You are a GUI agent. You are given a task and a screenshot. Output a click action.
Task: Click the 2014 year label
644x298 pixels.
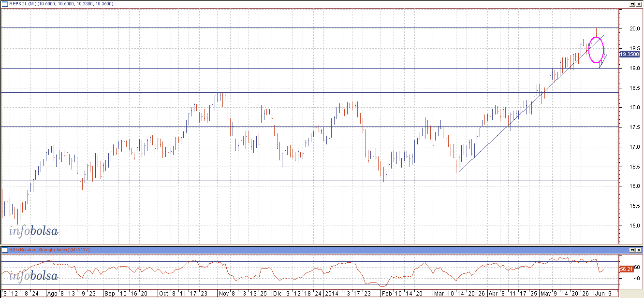pyautogui.click(x=331, y=293)
